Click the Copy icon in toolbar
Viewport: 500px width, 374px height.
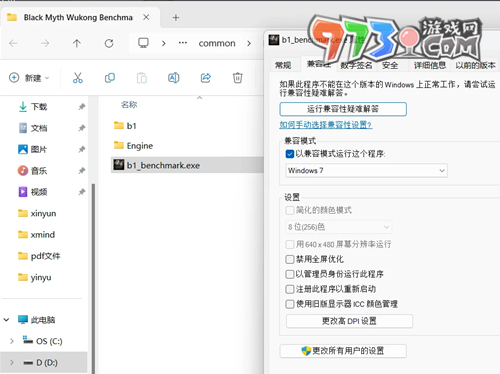pyautogui.click(x=110, y=78)
